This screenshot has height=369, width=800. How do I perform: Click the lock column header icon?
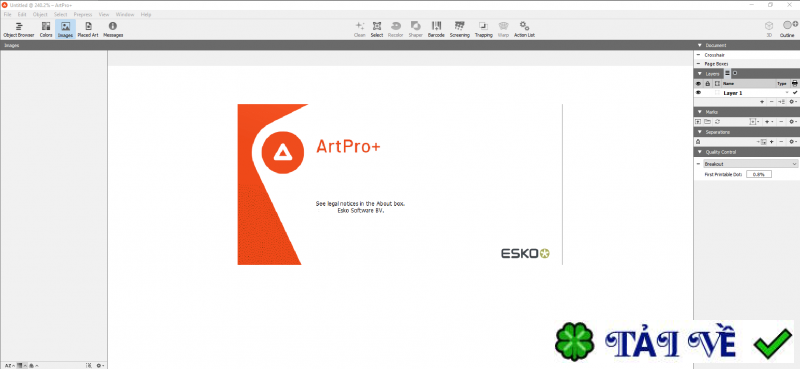pyautogui.click(x=707, y=83)
